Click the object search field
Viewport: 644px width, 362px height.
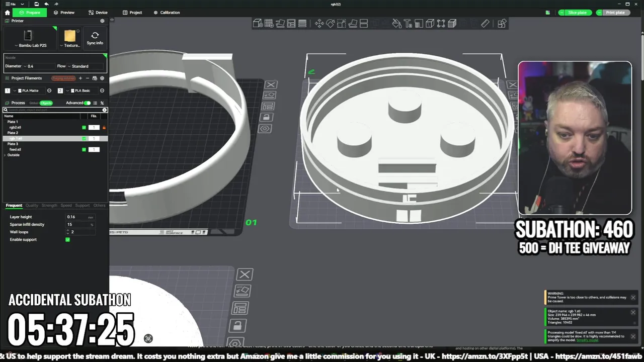coord(55,110)
